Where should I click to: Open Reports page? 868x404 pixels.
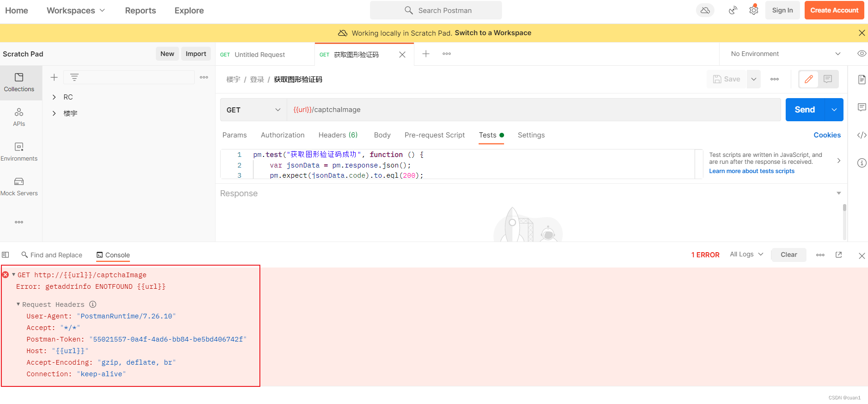pyautogui.click(x=141, y=10)
